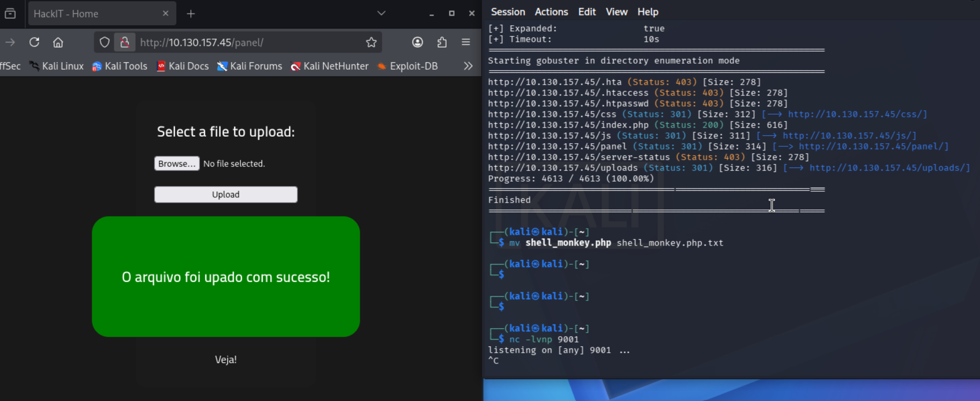The width and height of the screenshot is (980, 401).
Task: Go to Firefox home page icon
Action: [x=58, y=42]
